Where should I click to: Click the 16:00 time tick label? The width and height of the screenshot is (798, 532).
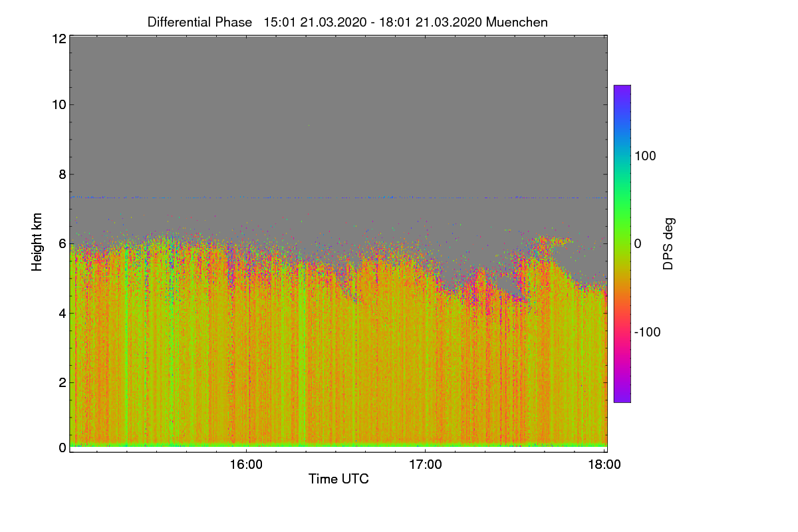246,465
